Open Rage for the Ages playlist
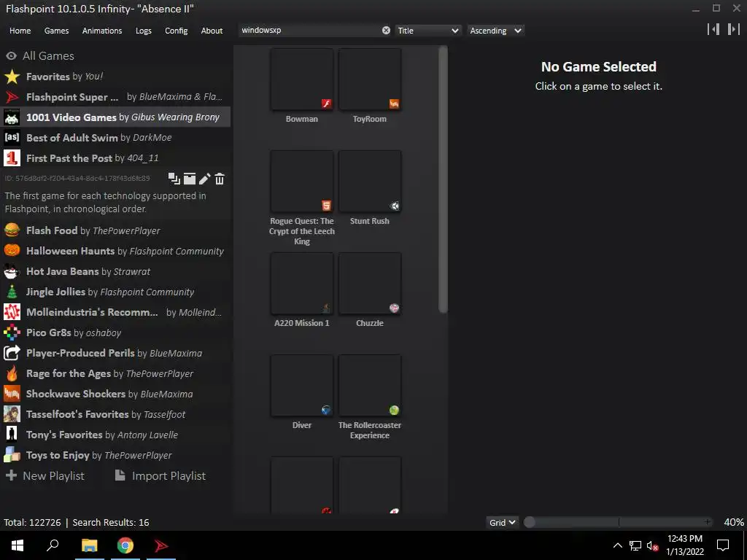 point(116,374)
